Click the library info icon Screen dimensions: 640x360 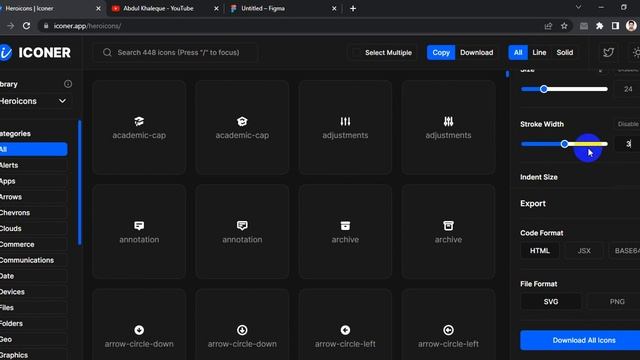pos(68,84)
